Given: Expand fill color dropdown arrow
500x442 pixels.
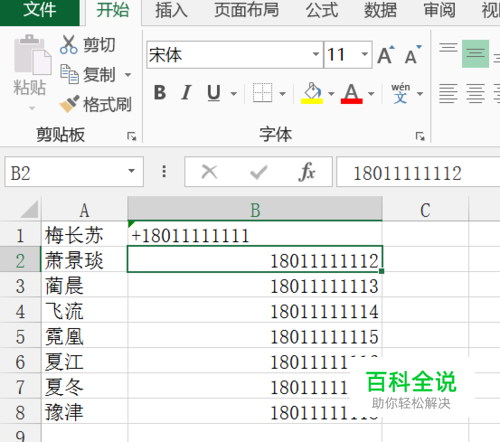Looking at the screenshot, I should (x=331, y=94).
